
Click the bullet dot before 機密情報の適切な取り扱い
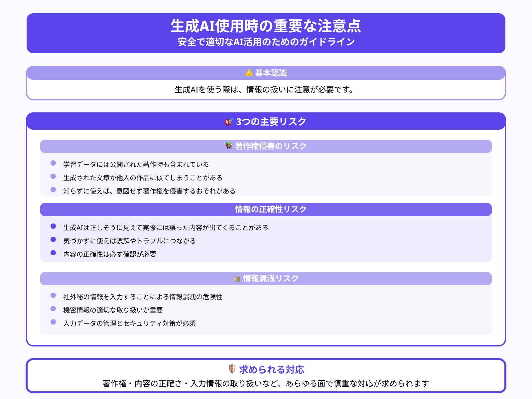click(53, 309)
